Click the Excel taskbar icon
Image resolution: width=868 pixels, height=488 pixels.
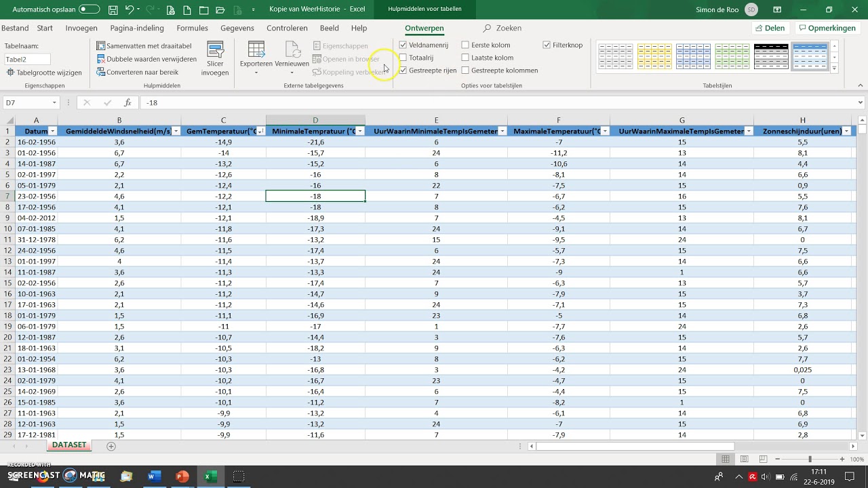(x=210, y=476)
